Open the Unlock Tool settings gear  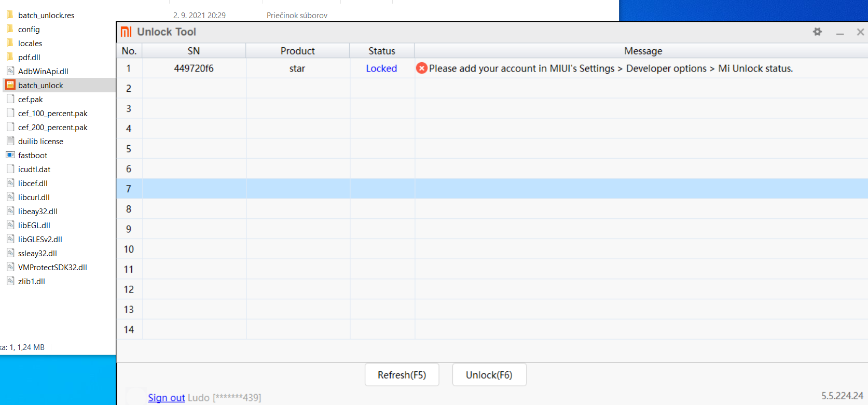pos(817,32)
